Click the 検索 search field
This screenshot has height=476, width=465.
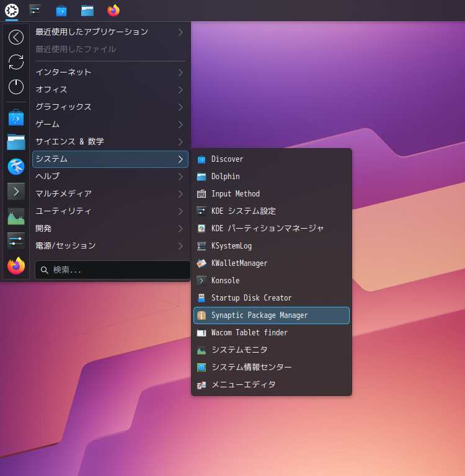[113, 270]
